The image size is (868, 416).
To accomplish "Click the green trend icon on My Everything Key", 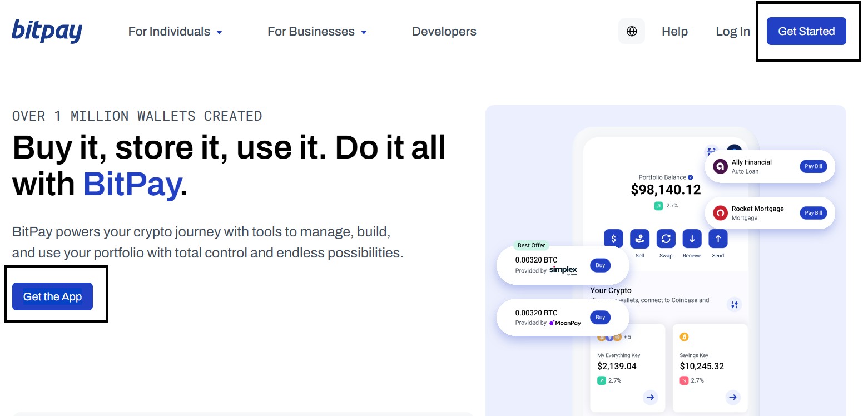I will (602, 380).
